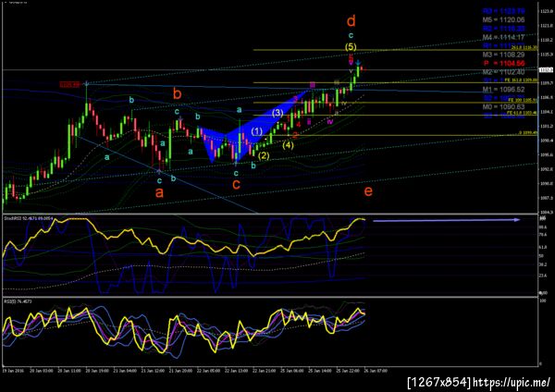555x392 pixels.
Task: Select the 19 Jan 2016 time label
Action: (x=14, y=371)
